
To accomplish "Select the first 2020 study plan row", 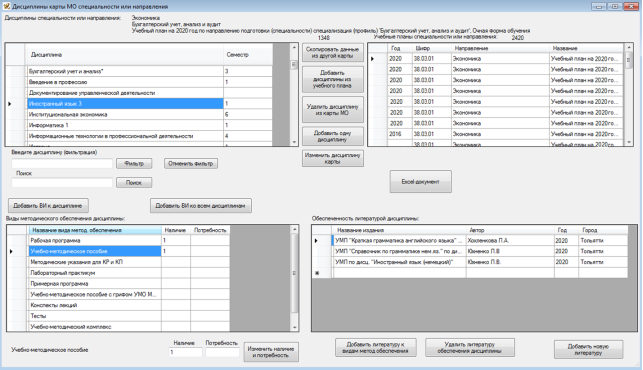I will (x=495, y=59).
